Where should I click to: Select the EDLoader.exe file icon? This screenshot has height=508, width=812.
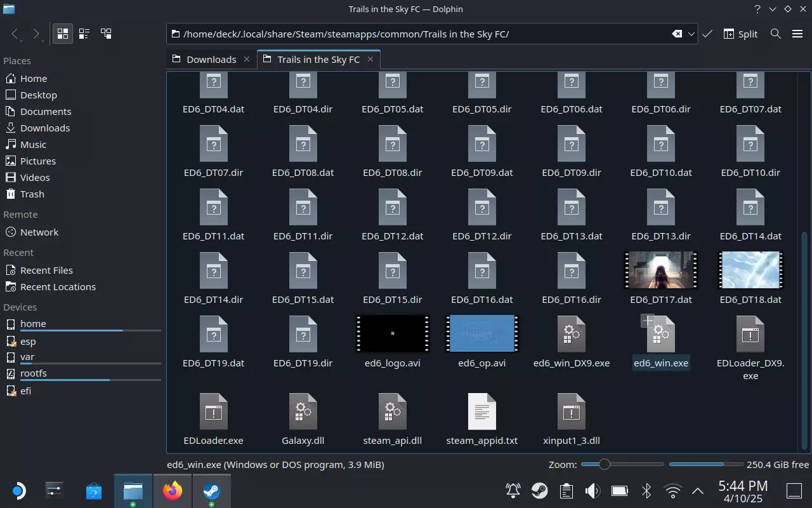click(x=214, y=411)
